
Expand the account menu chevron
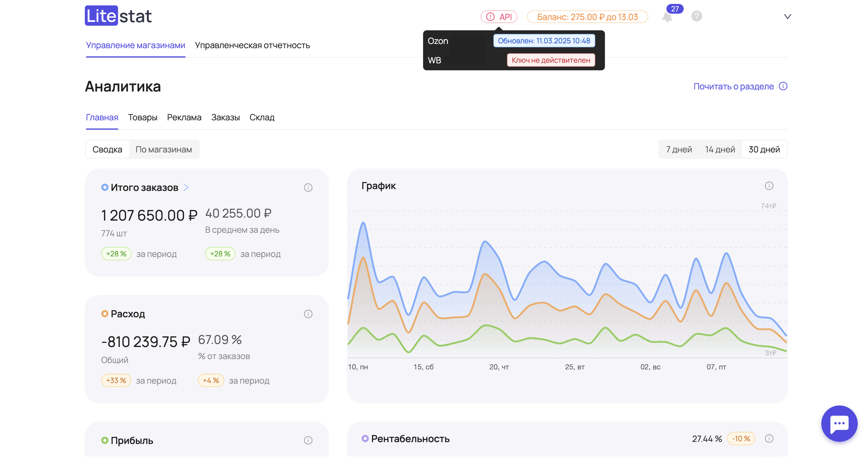coord(787,16)
